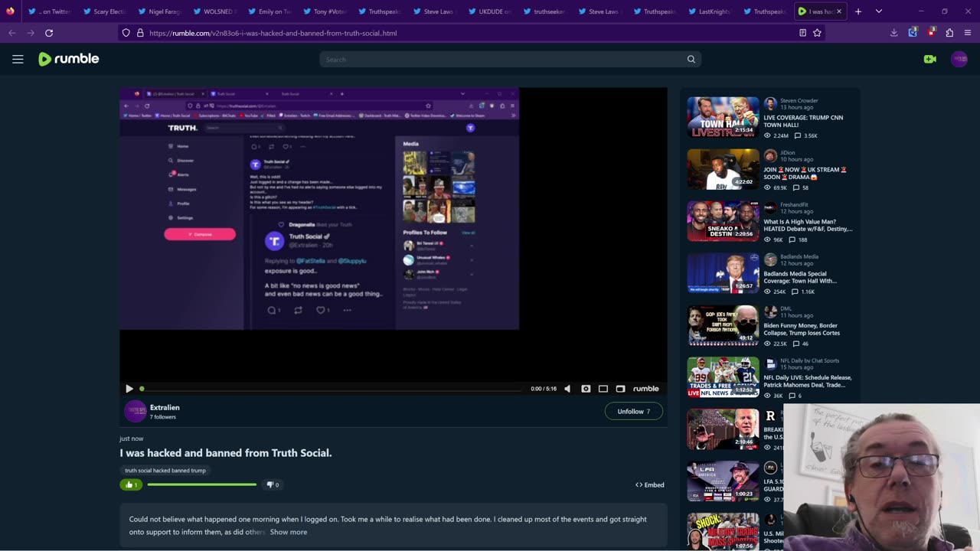Click the rumble logo in player controls
The width and height of the screenshot is (980, 551).
click(645, 389)
